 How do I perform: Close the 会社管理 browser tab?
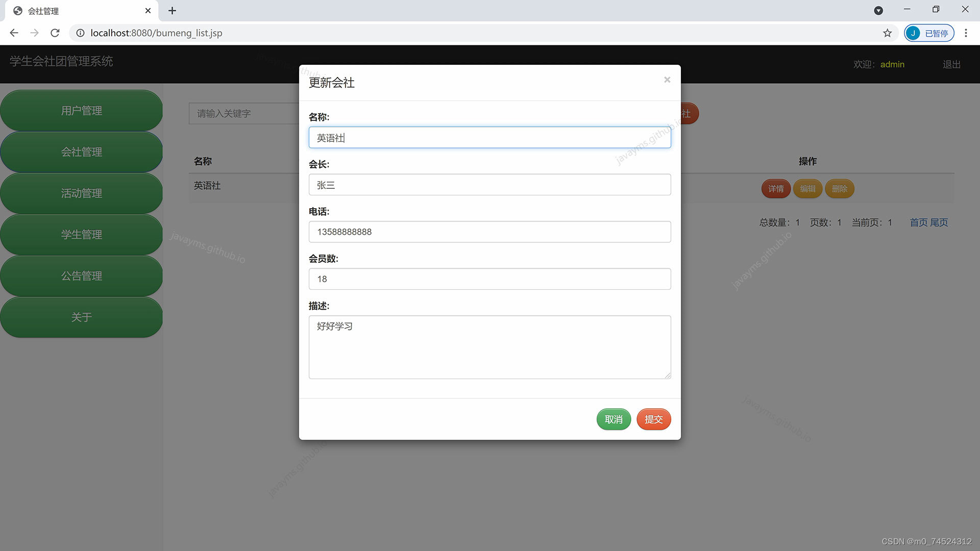(x=148, y=11)
